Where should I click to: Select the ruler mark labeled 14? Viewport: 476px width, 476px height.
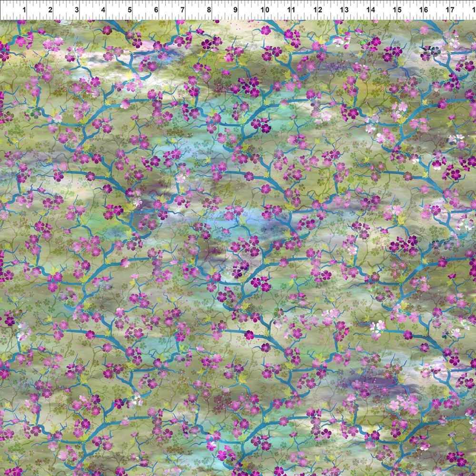point(371,10)
